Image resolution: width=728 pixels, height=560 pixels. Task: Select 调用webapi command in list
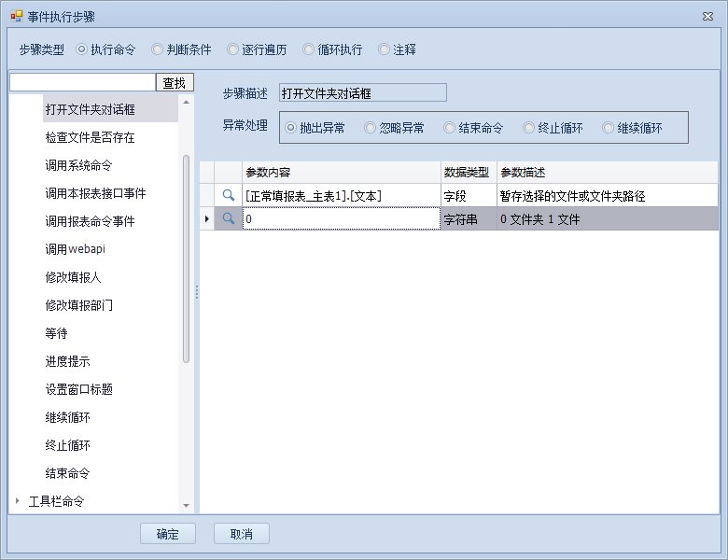click(x=76, y=249)
